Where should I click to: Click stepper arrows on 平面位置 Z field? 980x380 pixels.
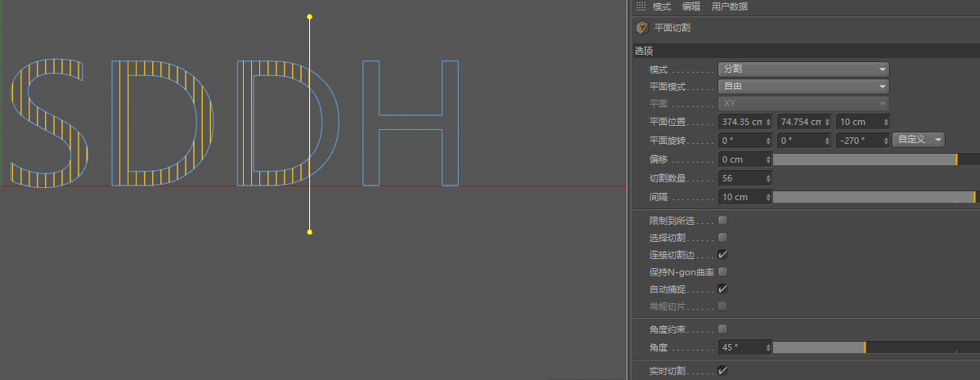[886, 122]
